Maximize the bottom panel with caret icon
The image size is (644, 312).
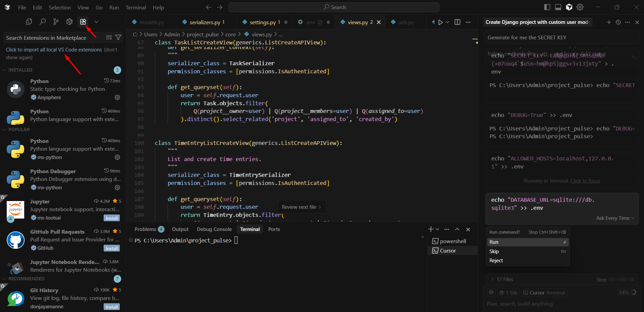pos(457,229)
